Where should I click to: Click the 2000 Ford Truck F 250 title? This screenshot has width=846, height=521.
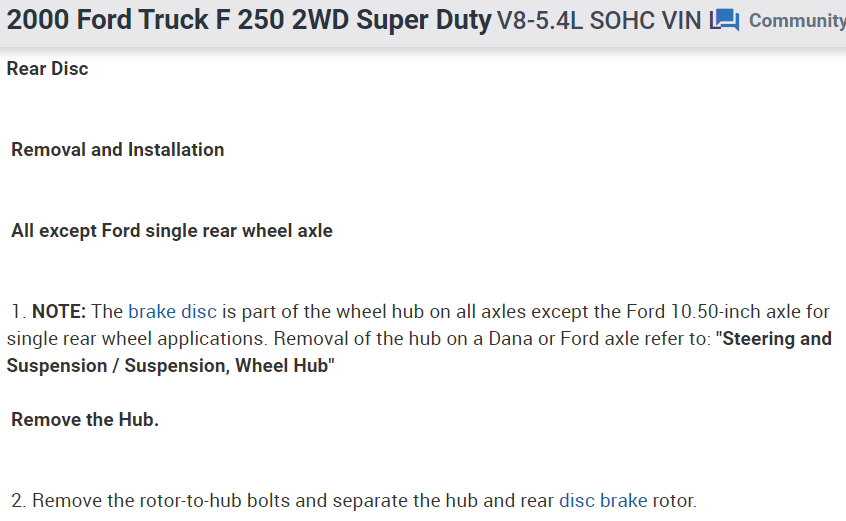(249, 20)
